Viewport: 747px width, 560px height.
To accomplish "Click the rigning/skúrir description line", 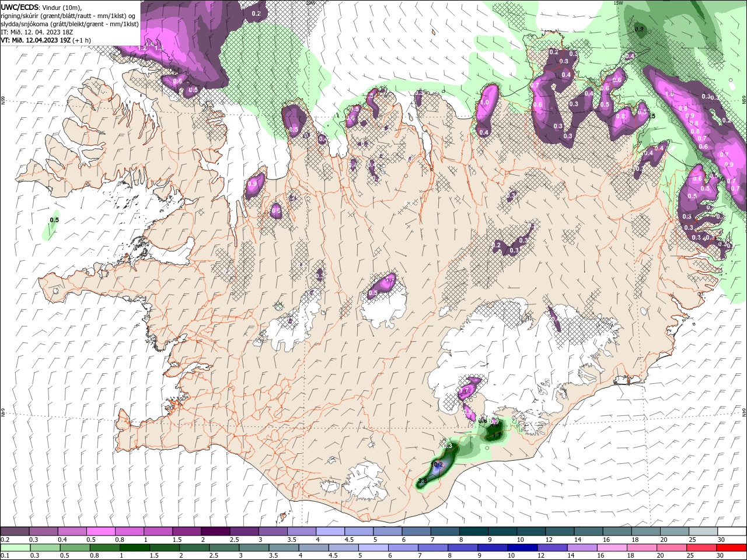I will [x=68, y=16].
